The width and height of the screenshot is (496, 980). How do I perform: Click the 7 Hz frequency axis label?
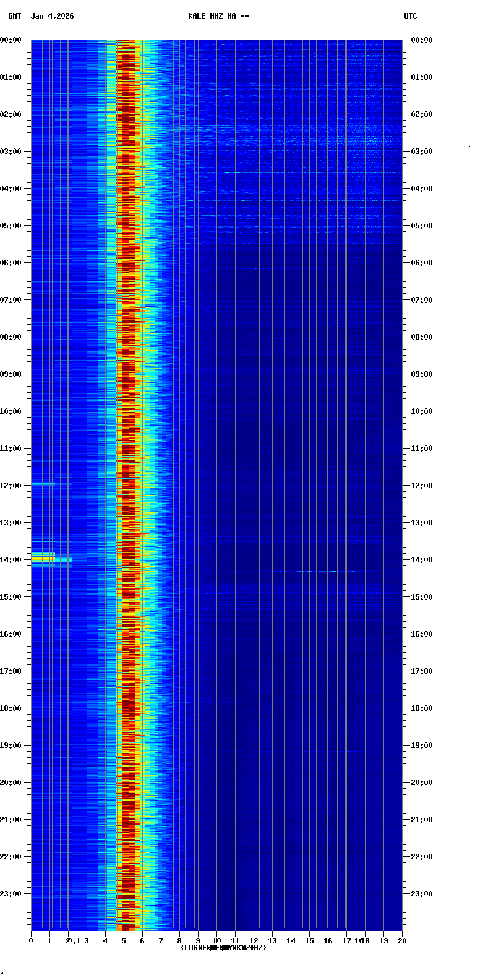click(161, 941)
